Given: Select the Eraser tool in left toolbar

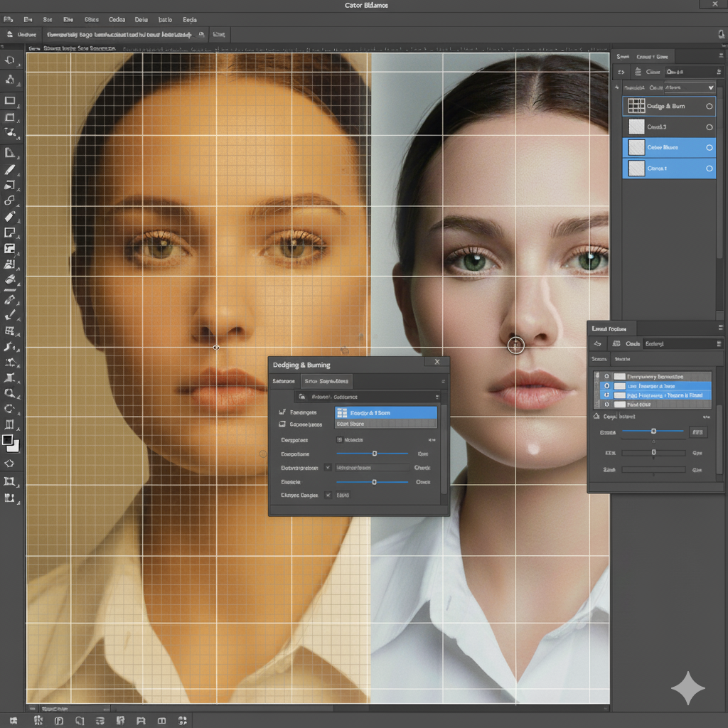Looking at the screenshot, I should click(10, 217).
